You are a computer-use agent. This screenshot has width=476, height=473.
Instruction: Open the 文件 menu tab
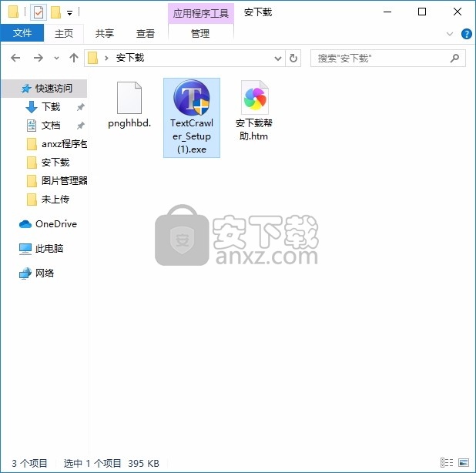(x=22, y=33)
